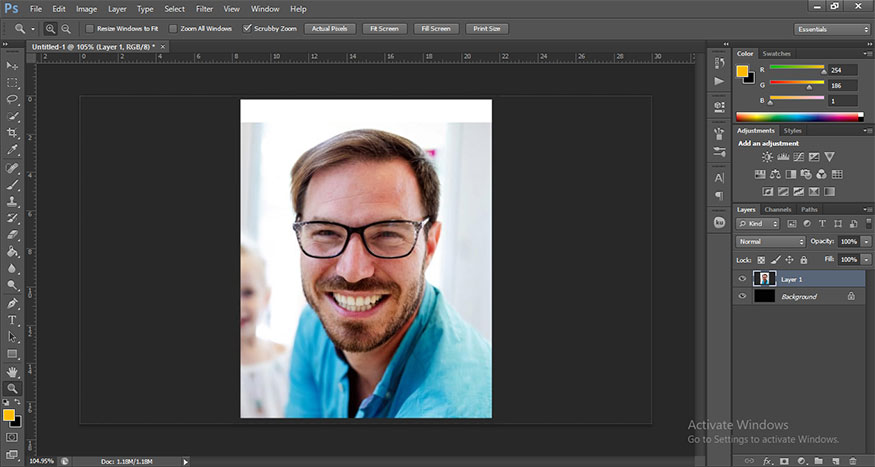Open layer styles fx menu
Screen dimensions: 875x467
(x=768, y=461)
